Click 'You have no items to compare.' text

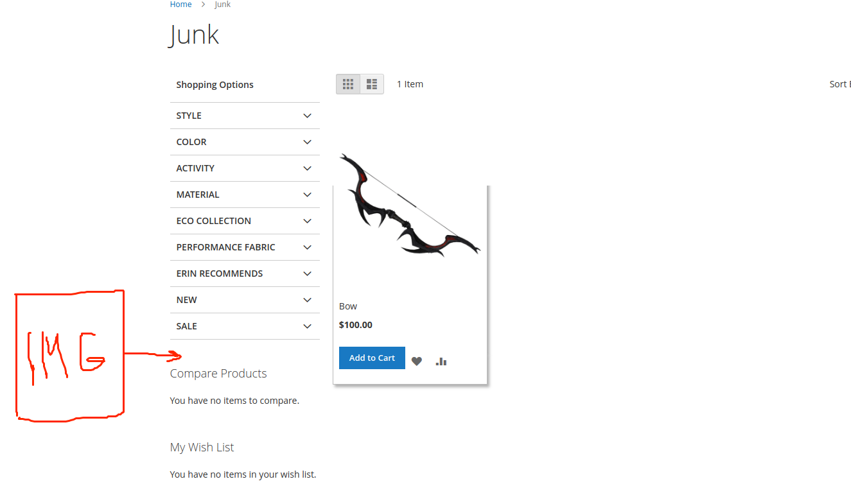coord(234,401)
